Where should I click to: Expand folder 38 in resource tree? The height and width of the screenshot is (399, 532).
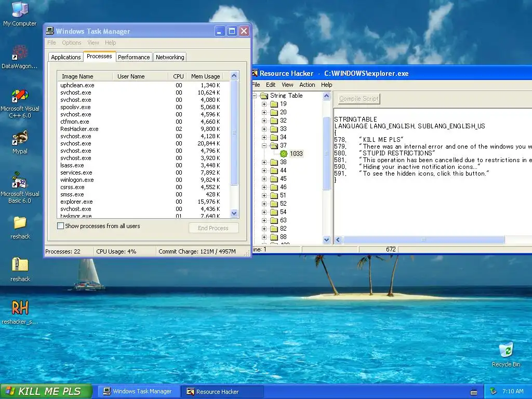tap(264, 162)
